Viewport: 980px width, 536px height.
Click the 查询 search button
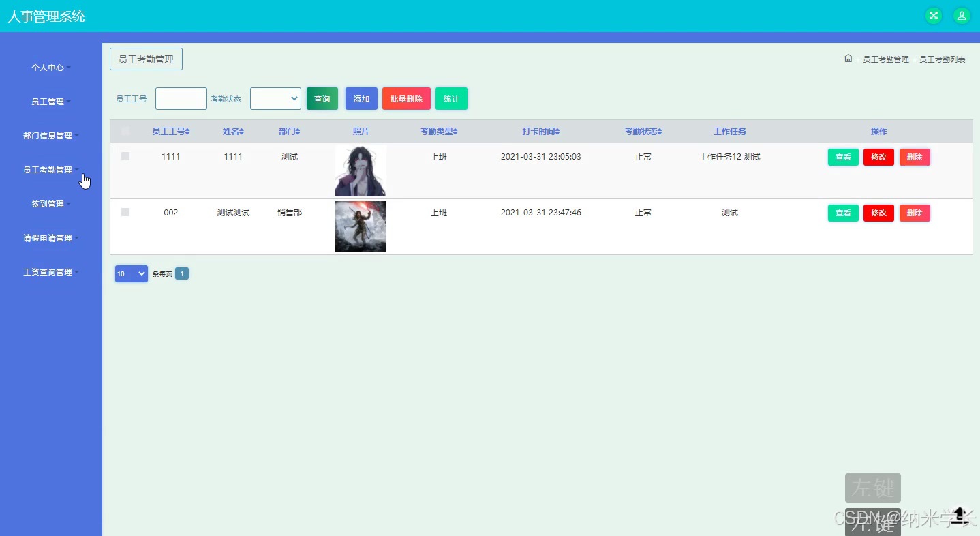pyautogui.click(x=322, y=99)
